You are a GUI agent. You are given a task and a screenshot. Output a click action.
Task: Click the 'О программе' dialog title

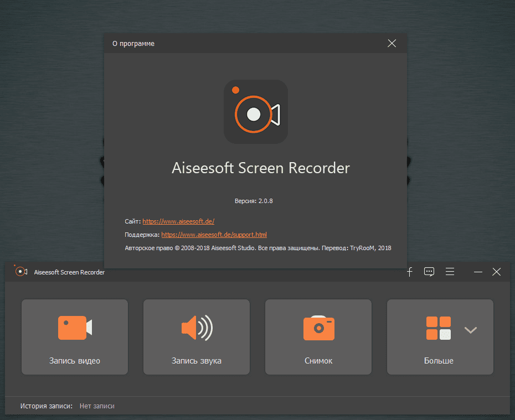(x=133, y=44)
